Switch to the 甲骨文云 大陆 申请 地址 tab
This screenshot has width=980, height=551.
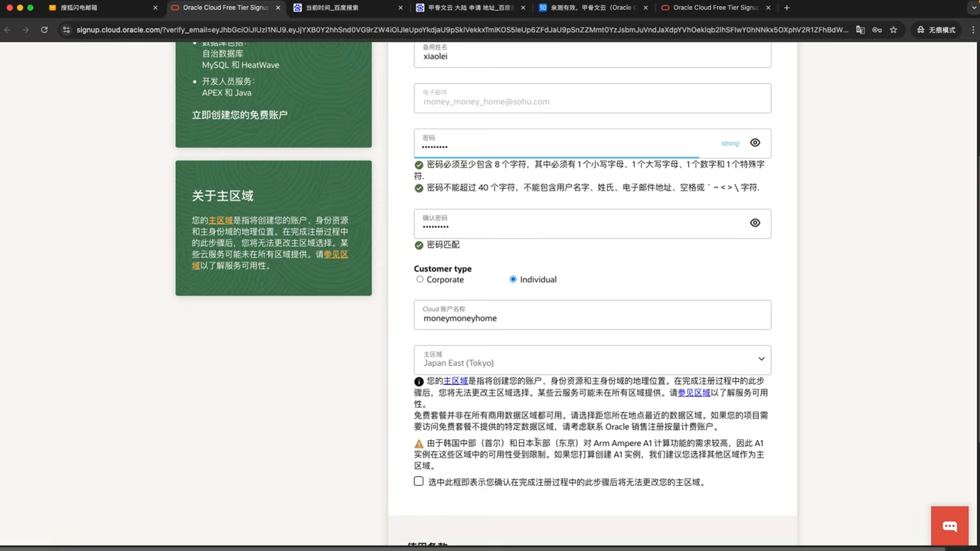[469, 8]
